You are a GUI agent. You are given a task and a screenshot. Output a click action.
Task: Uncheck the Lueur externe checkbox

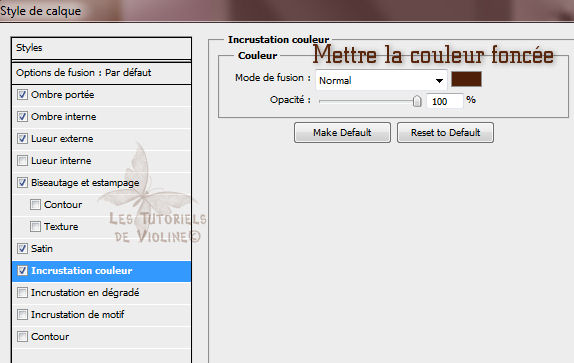(x=22, y=139)
